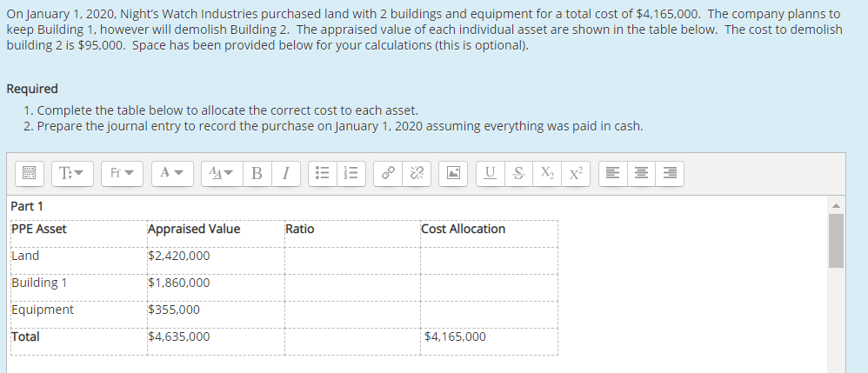Open the paragraph style dropdown
This screenshot has width=868, height=373.
click(72, 173)
